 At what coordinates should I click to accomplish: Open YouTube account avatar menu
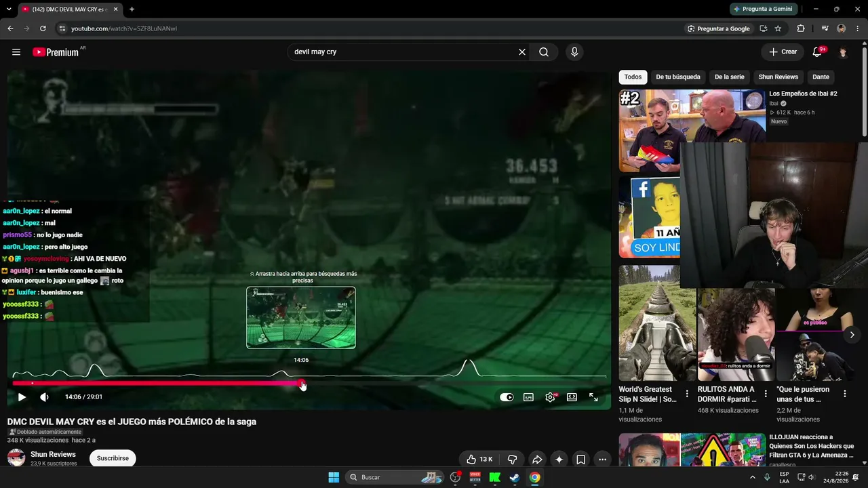coord(843,52)
